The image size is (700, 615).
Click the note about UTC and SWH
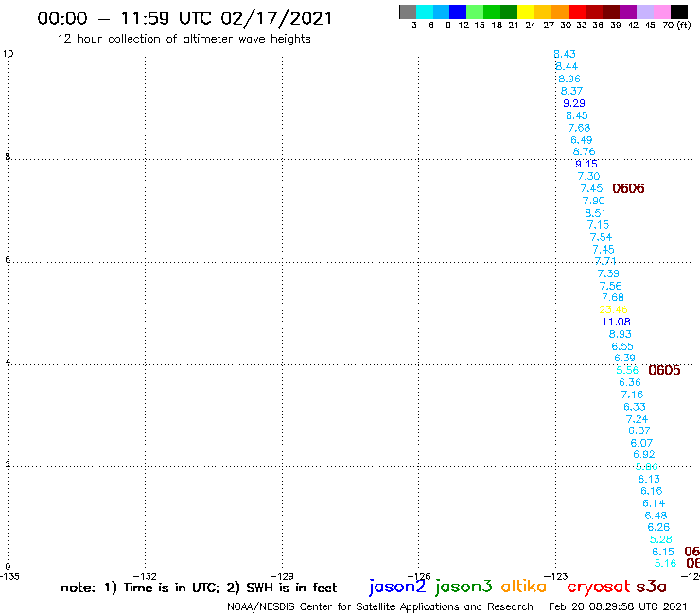tap(199, 588)
